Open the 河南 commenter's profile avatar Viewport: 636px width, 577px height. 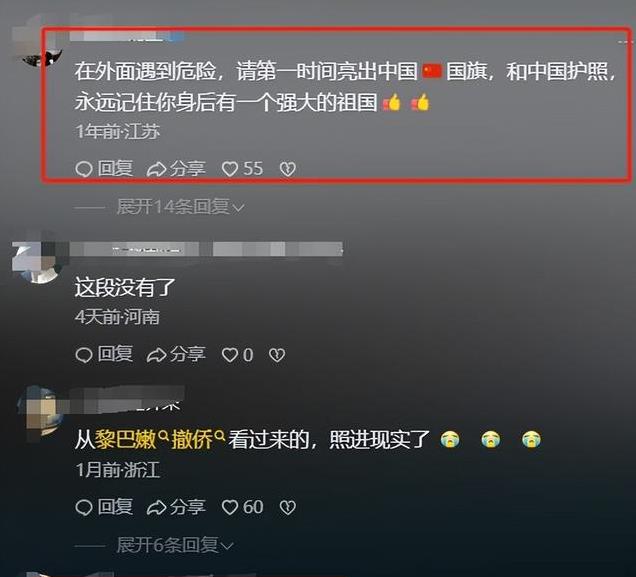pos(37,262)
